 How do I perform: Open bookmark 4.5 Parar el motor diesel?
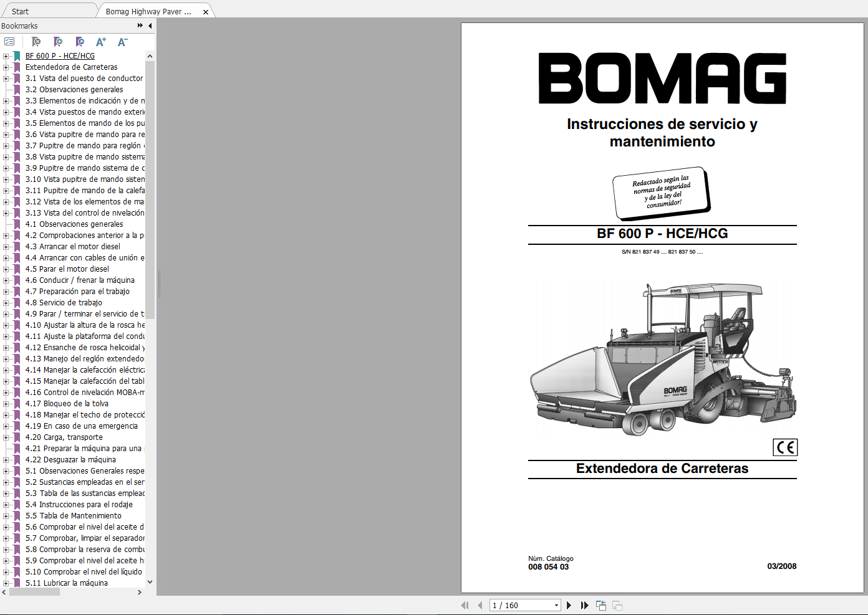[67, 269]
